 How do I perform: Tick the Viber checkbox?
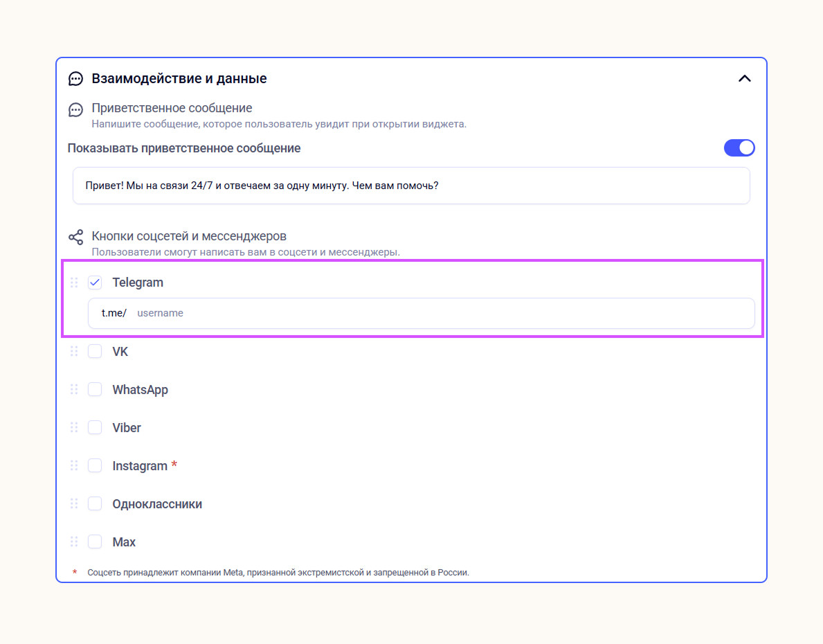point(95,428)
